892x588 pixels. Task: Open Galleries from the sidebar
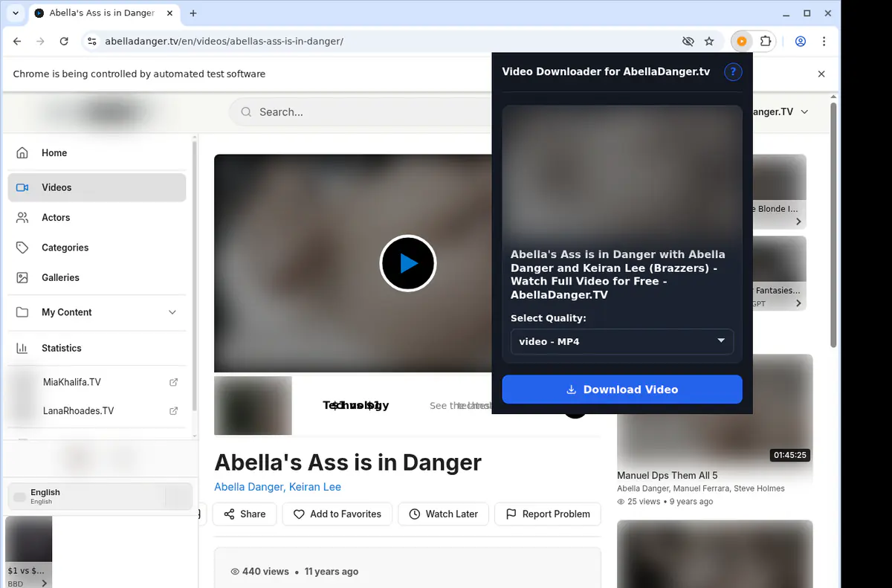(97, 277)
